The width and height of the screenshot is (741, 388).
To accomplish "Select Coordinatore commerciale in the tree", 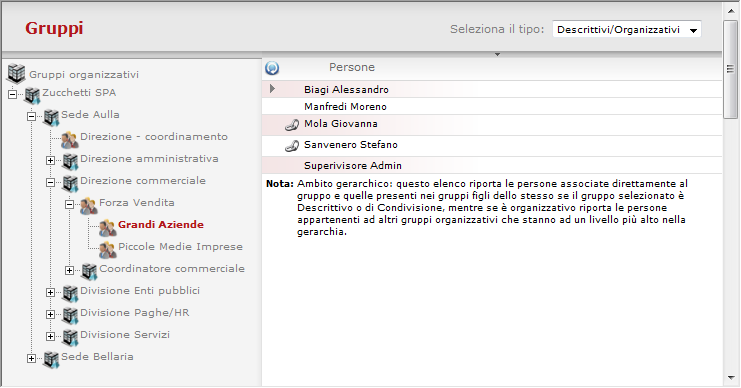I will click(x=172, y=268).
